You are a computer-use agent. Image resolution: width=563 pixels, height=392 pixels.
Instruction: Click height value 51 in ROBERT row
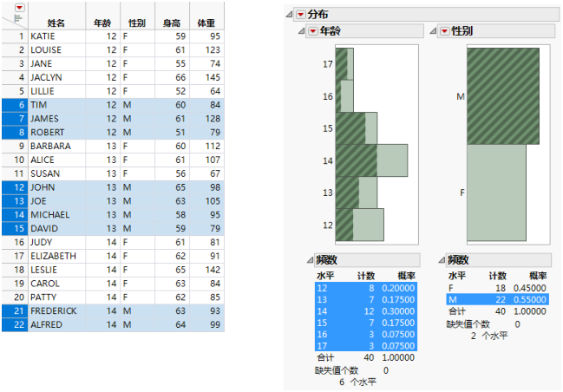172,133
